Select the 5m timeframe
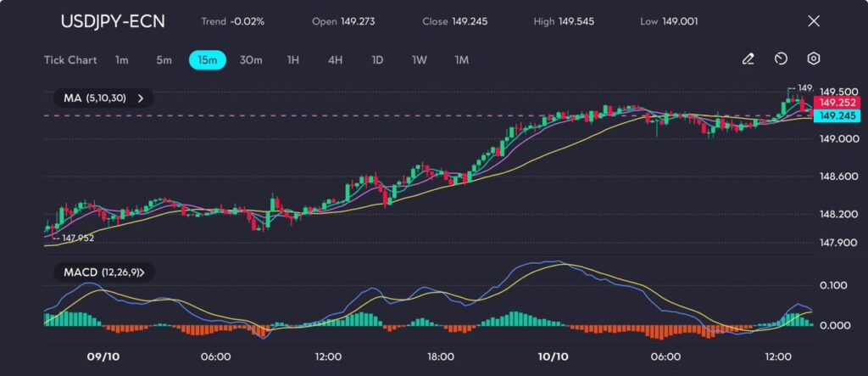This screenshot has width=868, height=376. (164, 60)
